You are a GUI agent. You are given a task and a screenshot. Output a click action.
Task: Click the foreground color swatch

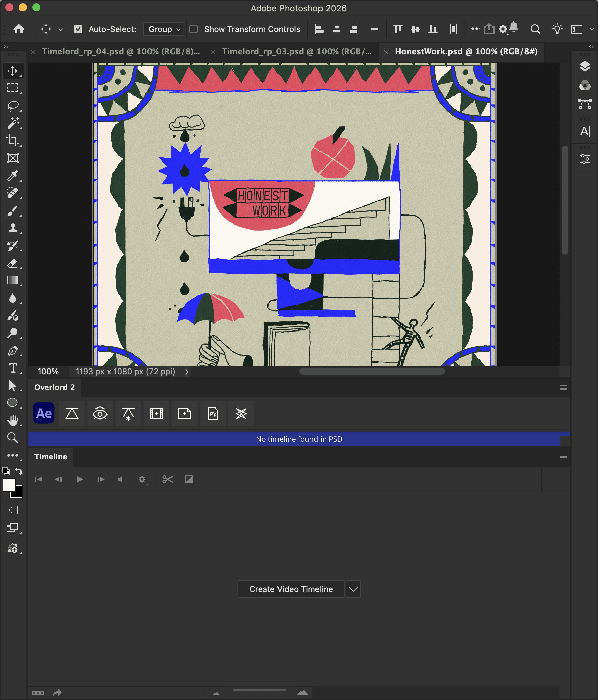9,484
